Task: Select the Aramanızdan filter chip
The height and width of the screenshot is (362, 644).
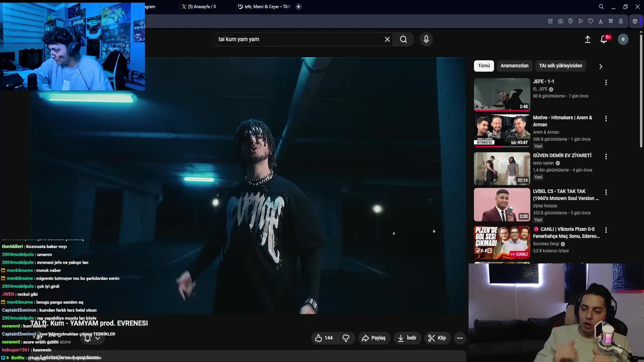Action: point(514,66)
